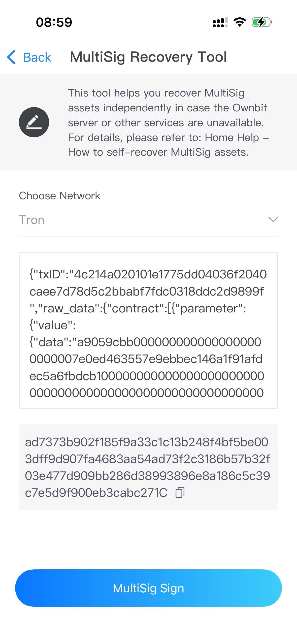Tap the MultiSig Recovery Tool title
297x644 pixels.
(x=148, y=57)
